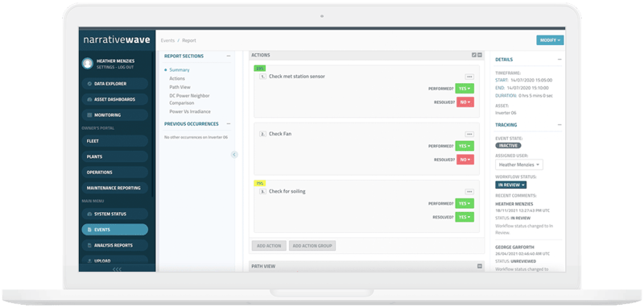
Task: Change Performed for Check Fan
Action: tap(464, 146)
